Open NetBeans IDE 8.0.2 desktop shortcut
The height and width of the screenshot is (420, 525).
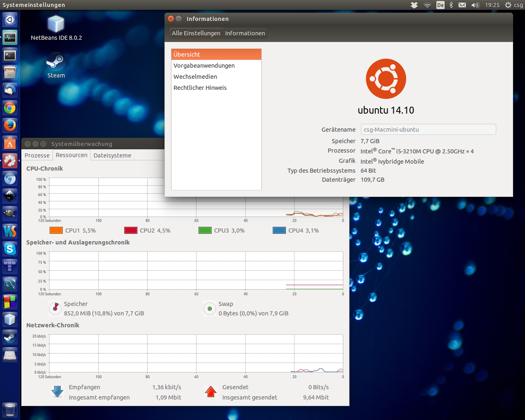pos(56,28)
